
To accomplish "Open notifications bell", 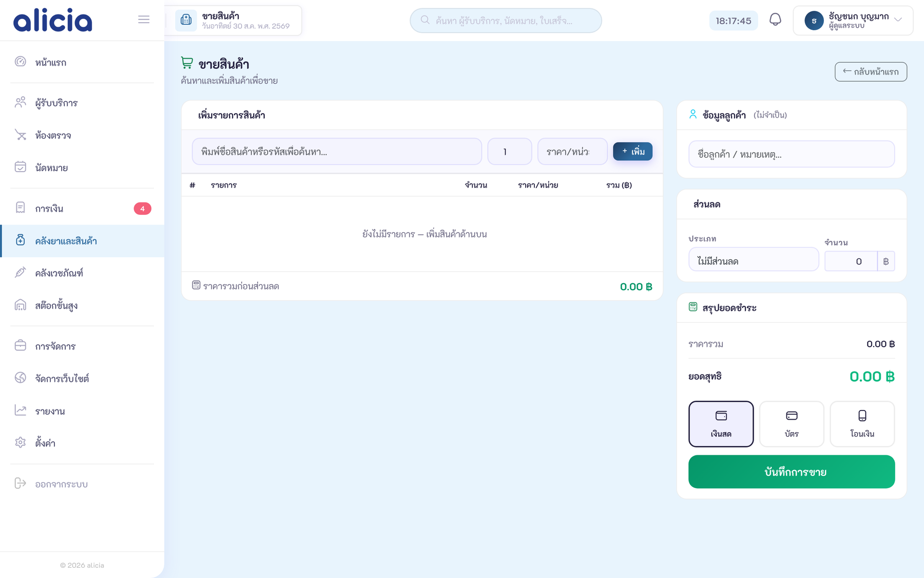I will (775, 20).
